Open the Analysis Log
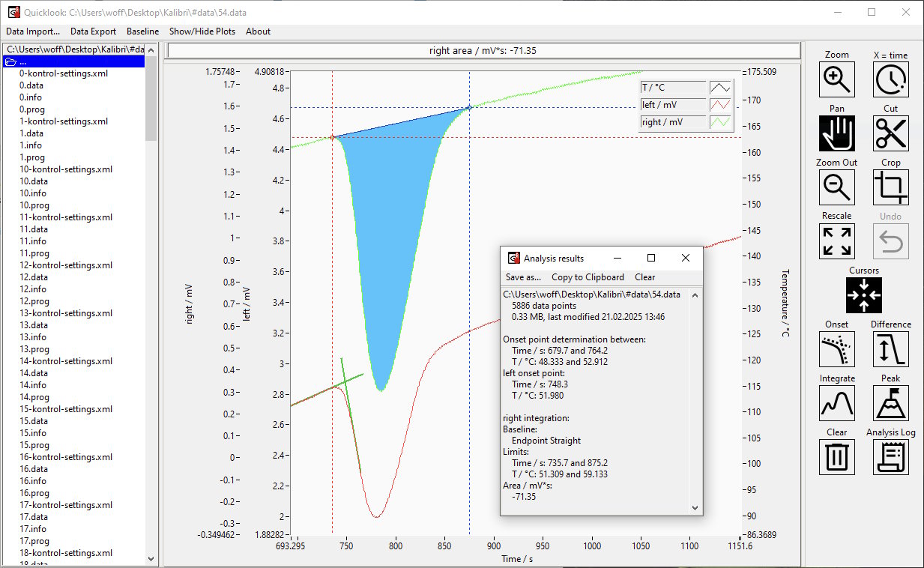This screenshot has width=924, height=568. [x=891, y=457]
